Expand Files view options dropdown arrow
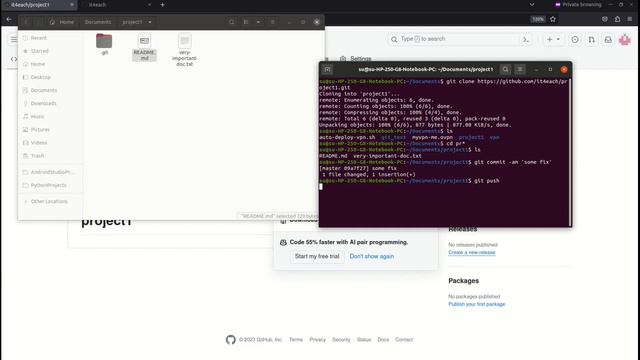The image size is (640, 360). click(x=258, y=22)
